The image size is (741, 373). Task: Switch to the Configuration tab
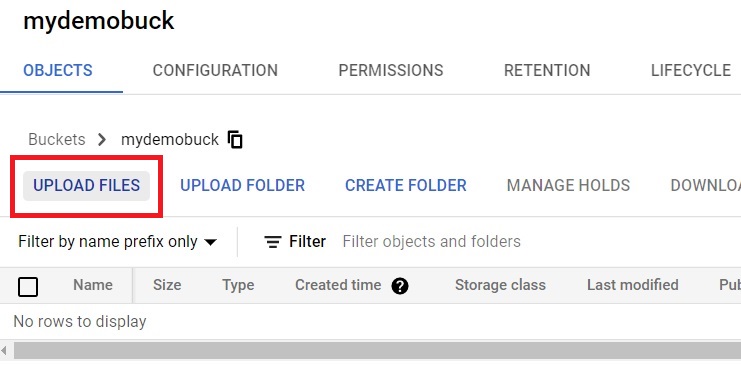[x=215, y=70]
